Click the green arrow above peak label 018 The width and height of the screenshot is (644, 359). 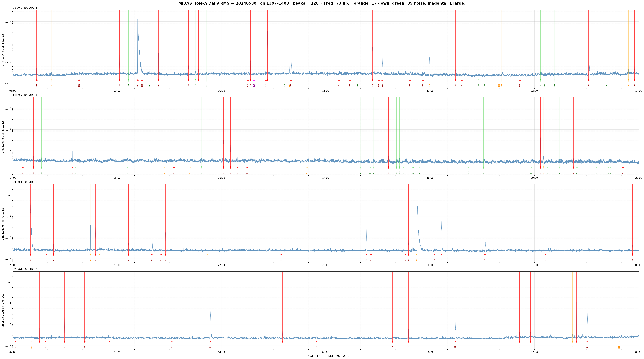coord(285,80)
